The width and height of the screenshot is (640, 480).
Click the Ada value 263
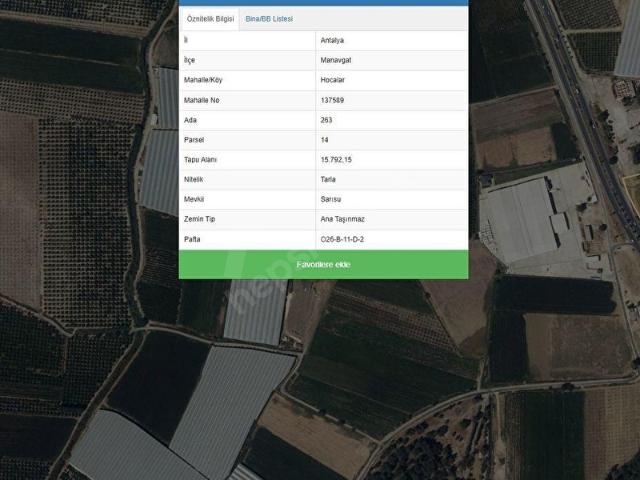click(x=327, y=120)
